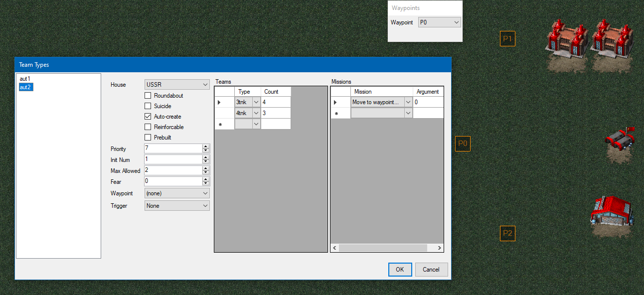
Task: Select the new row marker in Teams grid
Action: (224, 124)
